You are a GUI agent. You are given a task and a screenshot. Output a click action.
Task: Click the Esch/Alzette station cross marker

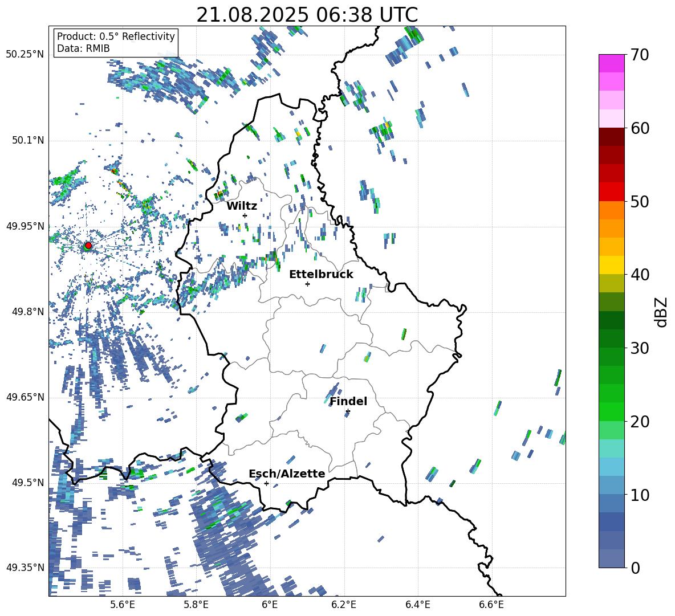click(266, 483)
